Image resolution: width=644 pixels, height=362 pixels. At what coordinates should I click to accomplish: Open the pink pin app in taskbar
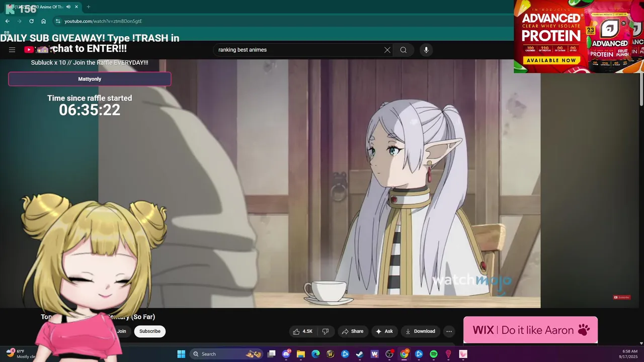(448, 354)
